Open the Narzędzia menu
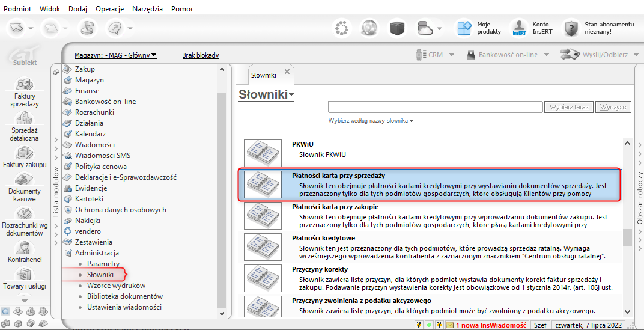Screen dimensions: 644x330 [147, 8]
